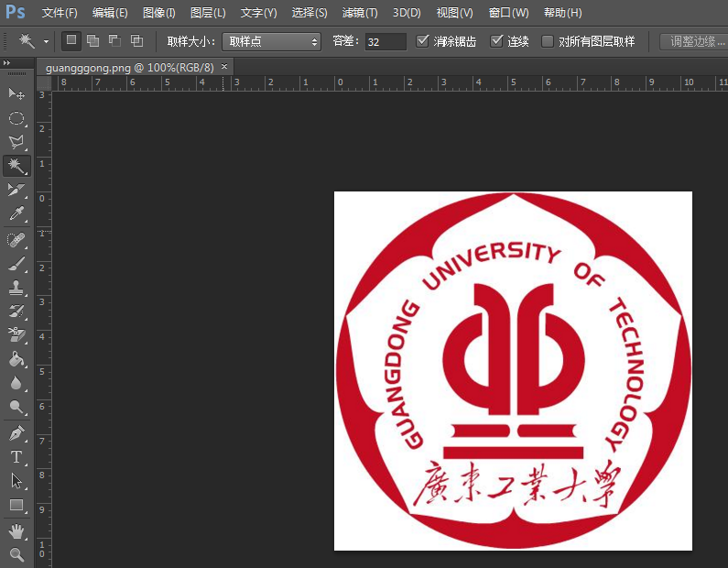Image resolution: width=728 pixels, height=568 pixels.
Task: Select the Path Selection tool
Action: [x=16, y=481]
